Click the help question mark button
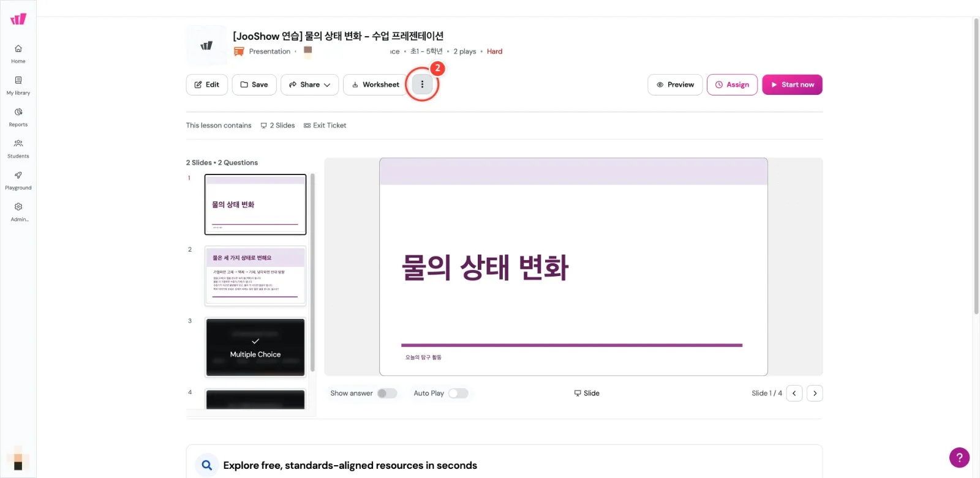This screenshot has width=980, height=478. tap(959, 457)
